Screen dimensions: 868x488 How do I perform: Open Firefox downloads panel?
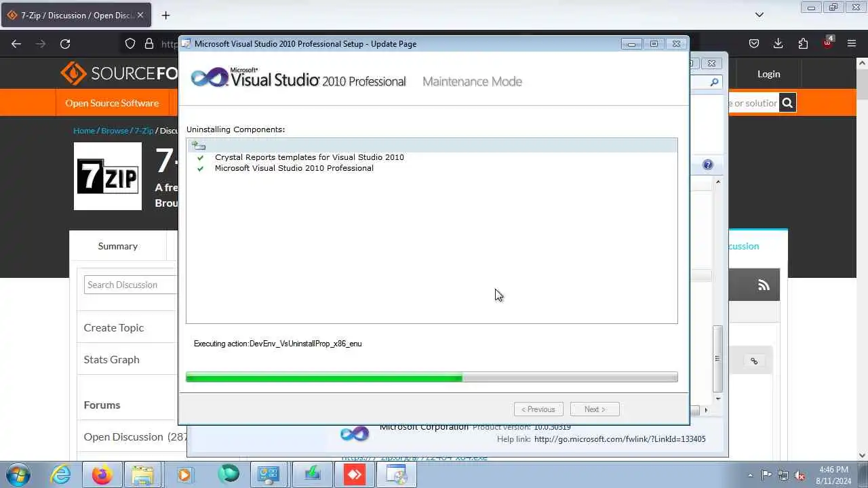click(x=778, y=43)
